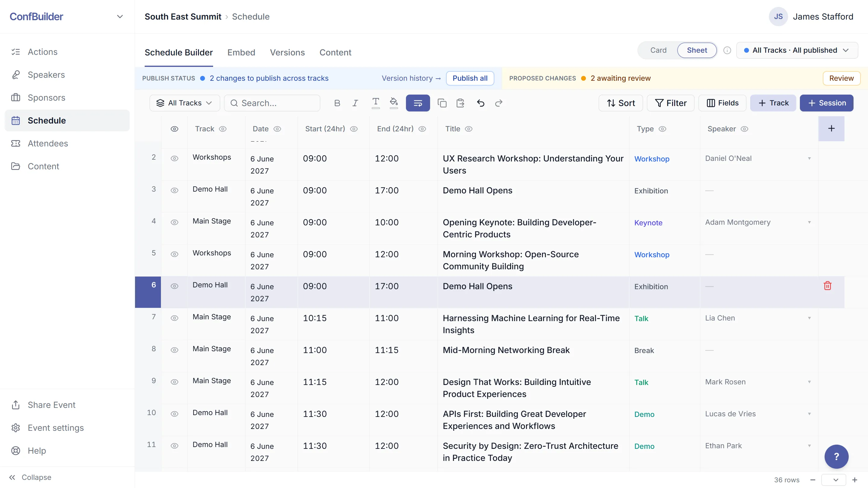Open Attendees in the sidebar
The width and height of the screenshot is (868, 488).
click(67, 143)
